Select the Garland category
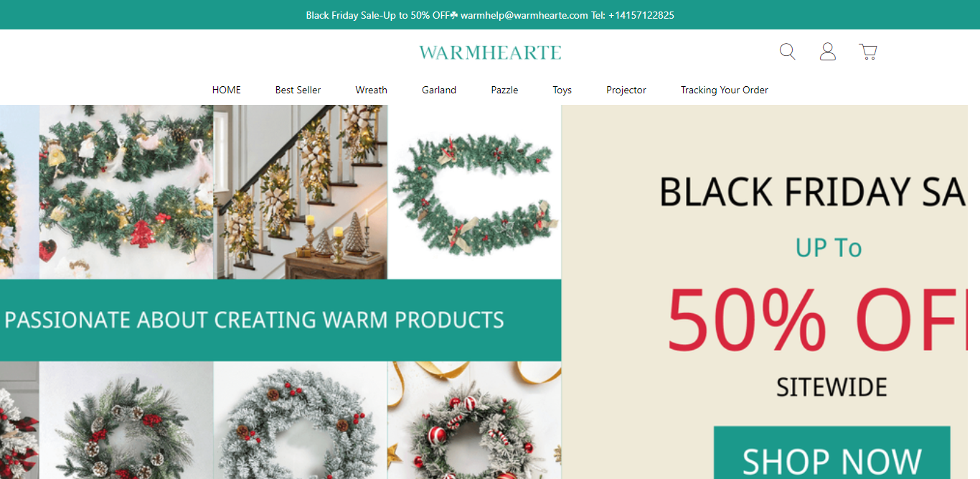Screen dimensions: 980x479 pyautogui.click(x=439, y=90)
